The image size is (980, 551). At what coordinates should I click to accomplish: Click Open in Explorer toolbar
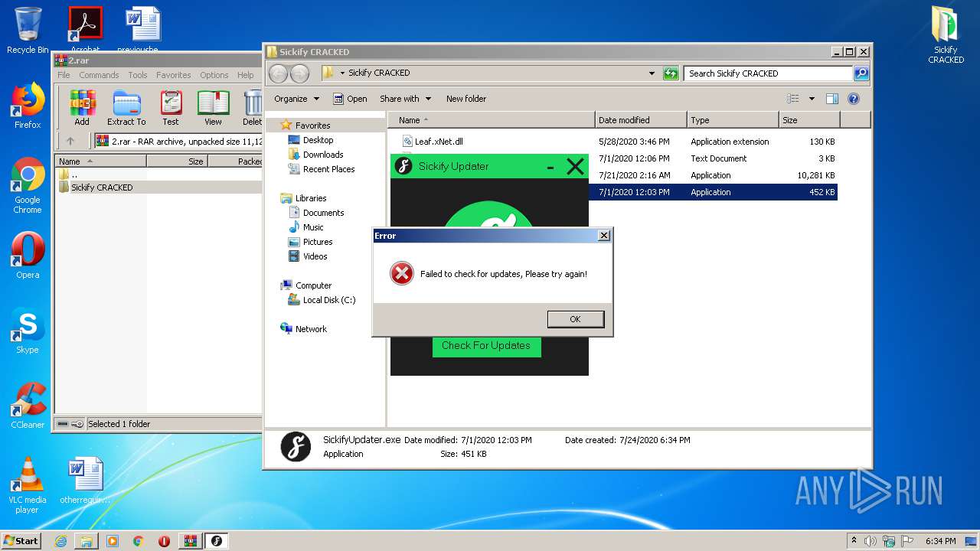(350, 99)
